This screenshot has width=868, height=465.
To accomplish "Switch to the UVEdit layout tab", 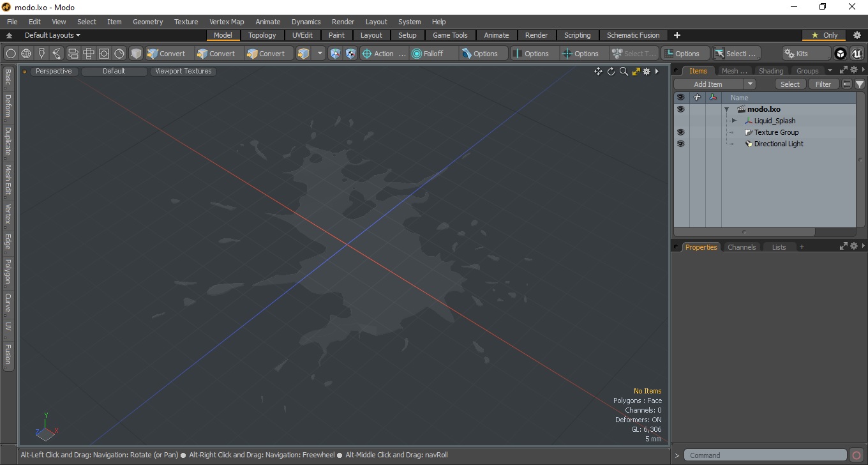I will pyautogui.click(x=303, y=35).
